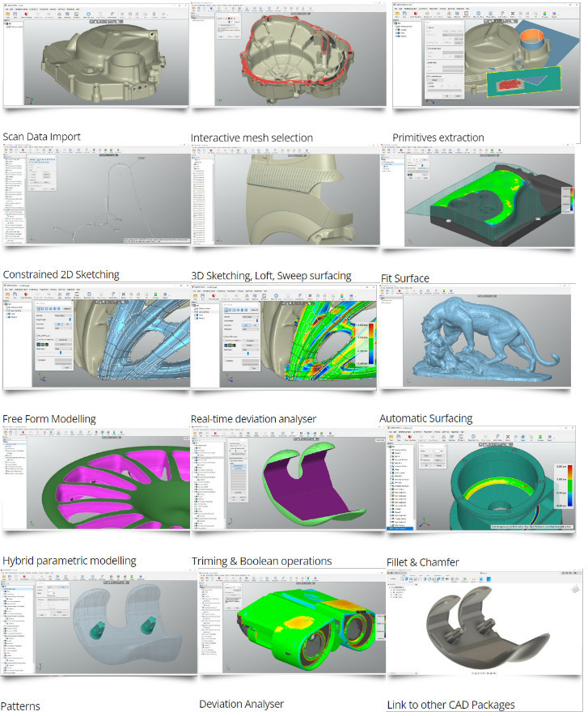588x716 pixels.
Task: Click the 'Deviation Analyser' caption label
Action: (x=241, y=704)
